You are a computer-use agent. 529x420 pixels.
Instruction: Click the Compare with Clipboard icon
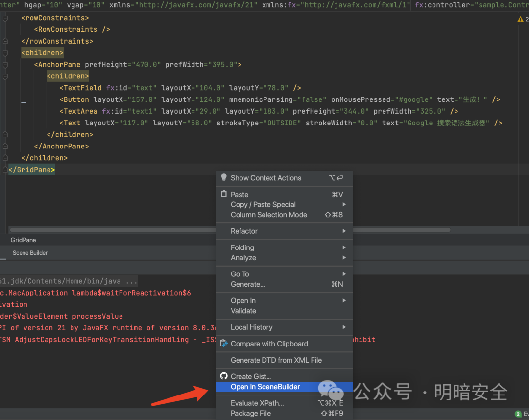click(224, 344)
